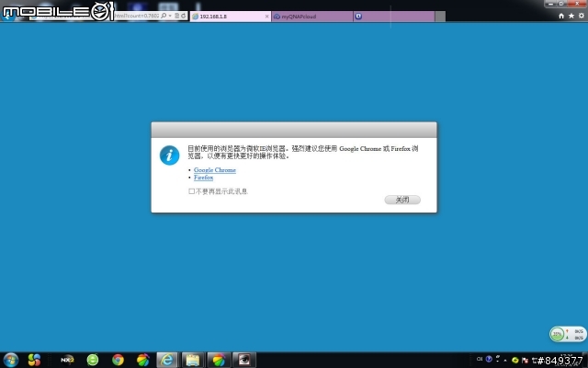Open a new browser tab
This screenshot has height=368, width=588.
point(440,17)
